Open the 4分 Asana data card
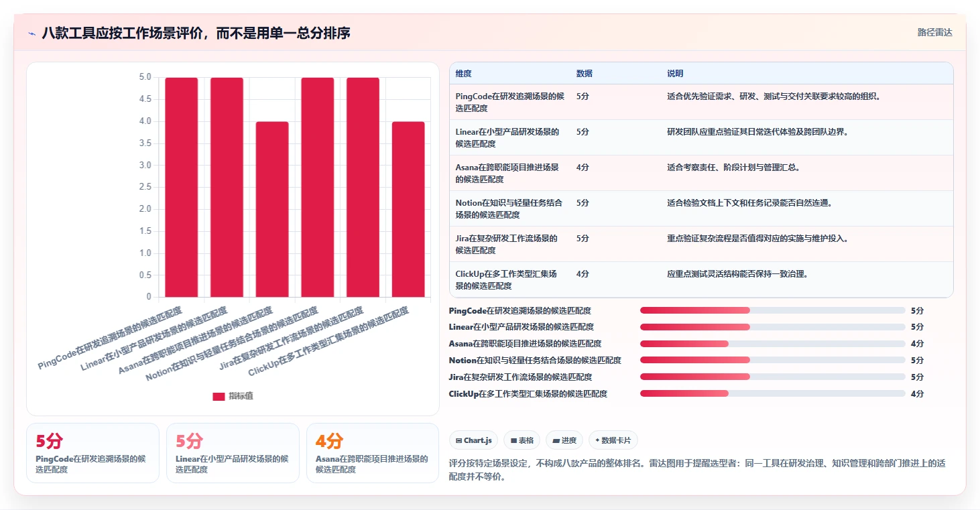Image resolution: width=980 pixels, height=510 pixels. [x=373, y=453]
